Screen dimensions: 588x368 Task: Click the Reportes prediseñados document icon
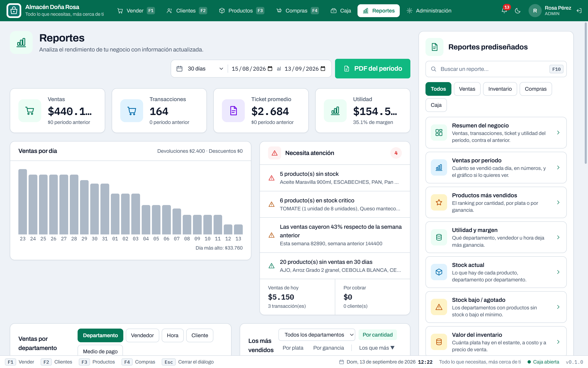tap(434, 47)
